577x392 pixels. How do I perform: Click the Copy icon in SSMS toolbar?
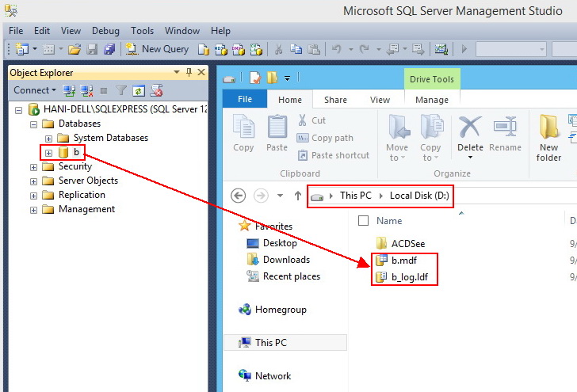click(296, 49)
